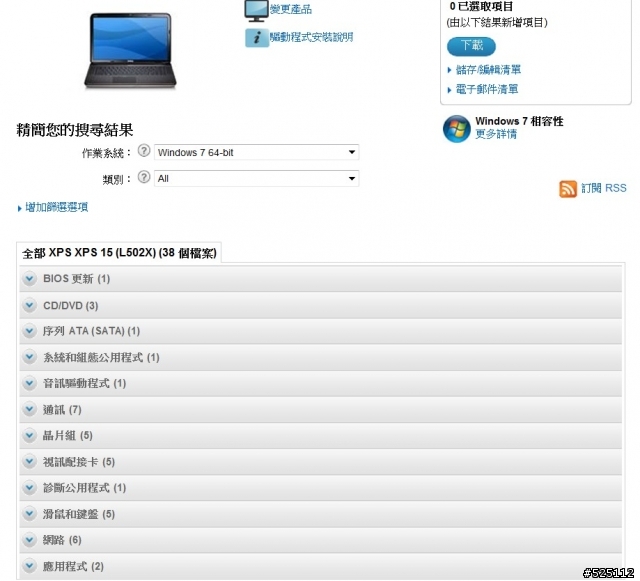Click the 訂閱 RSS link text

click(604, 188)
